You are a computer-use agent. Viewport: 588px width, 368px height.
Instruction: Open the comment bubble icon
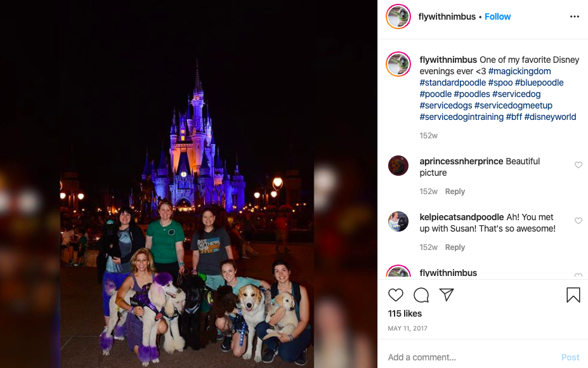(421, 295)
